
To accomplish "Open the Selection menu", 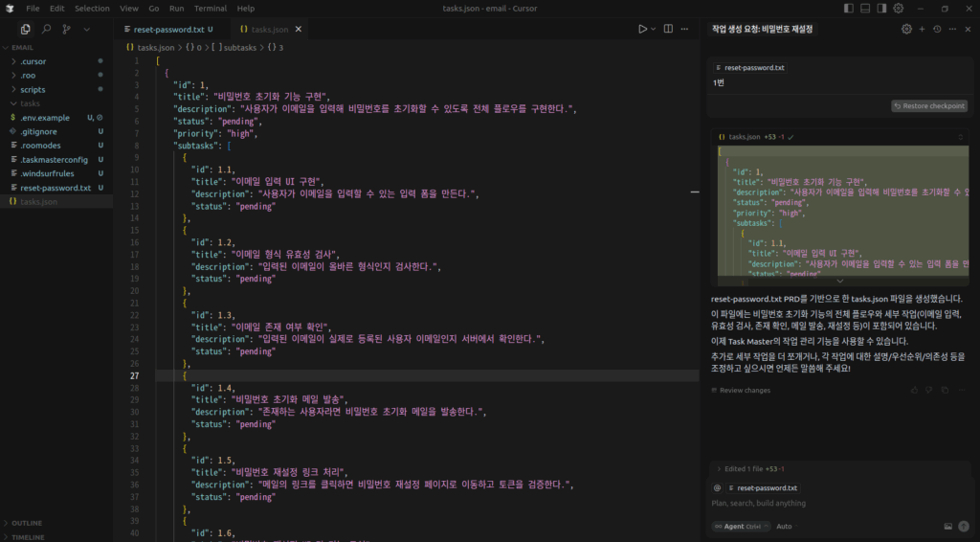I will pos(92,8).
